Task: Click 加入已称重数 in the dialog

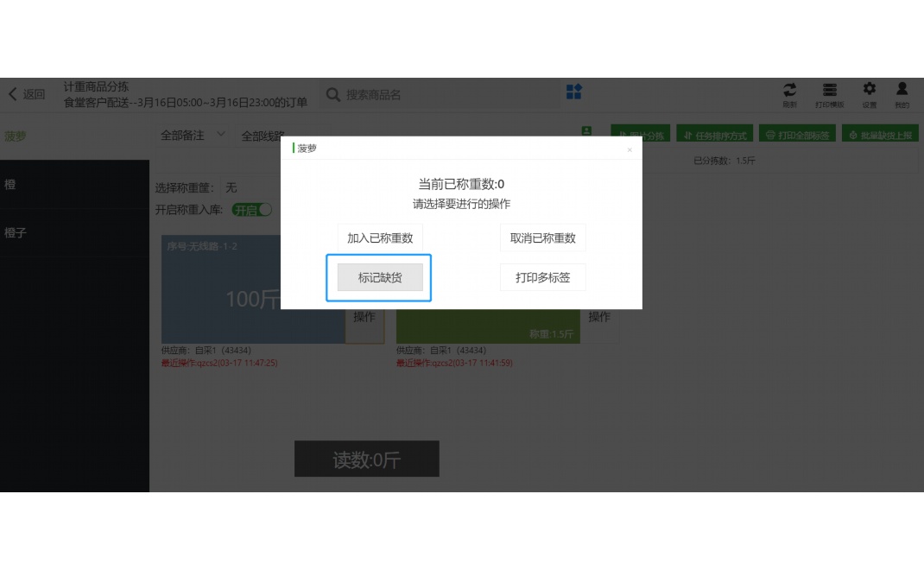Action: click(379, 237)
